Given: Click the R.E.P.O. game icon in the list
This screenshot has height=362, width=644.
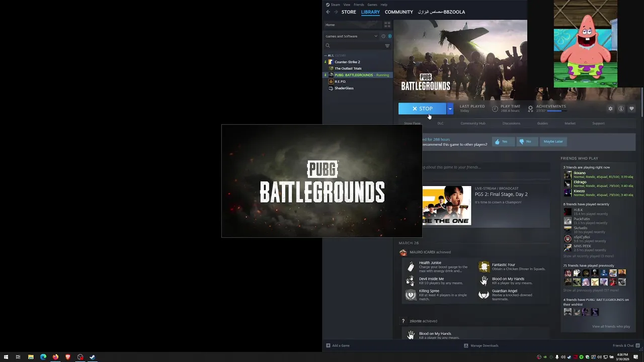Looking at the screenshot, I should click(331, 81).
